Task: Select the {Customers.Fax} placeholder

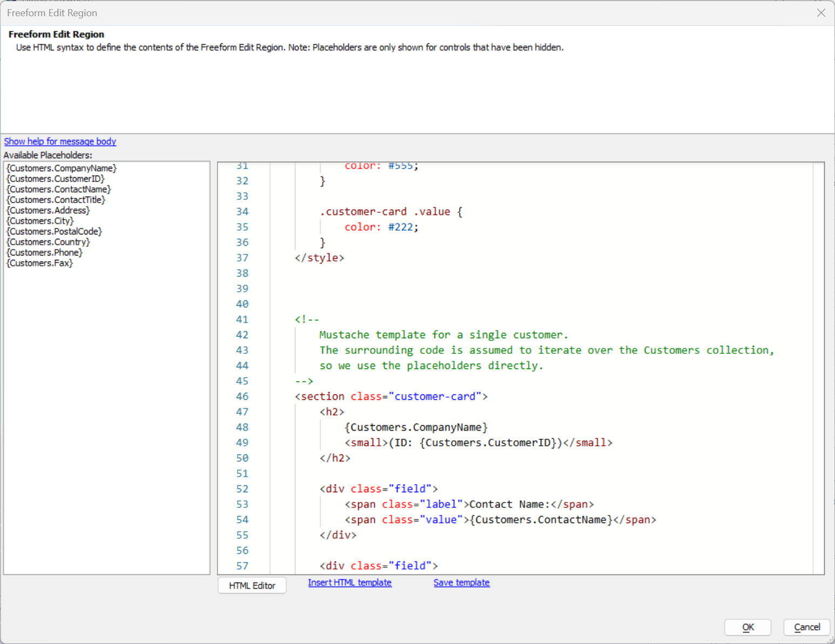Action: 39,263
